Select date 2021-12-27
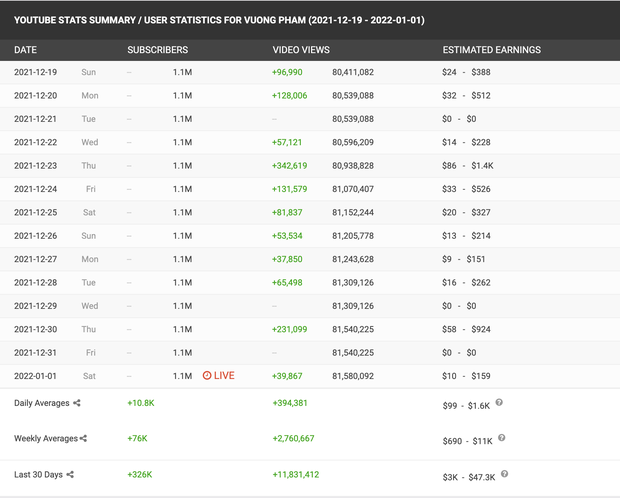 click(x=36, y=259)
